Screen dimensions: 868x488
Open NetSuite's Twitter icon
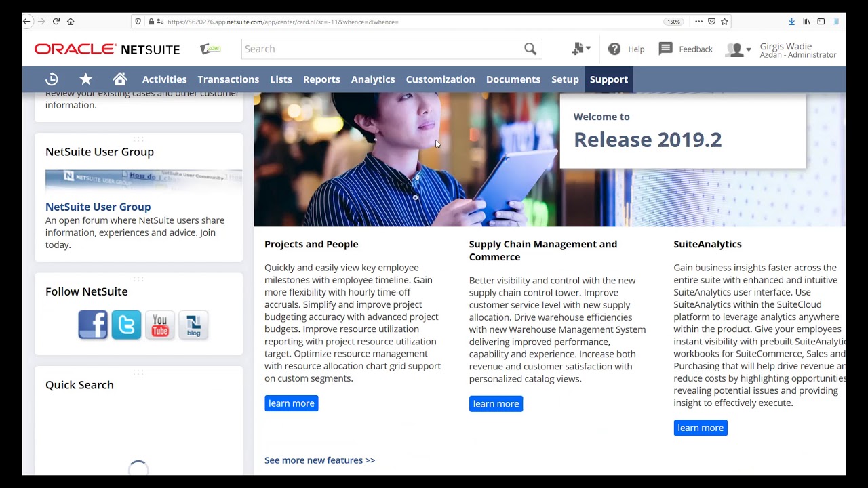point(126,325)
